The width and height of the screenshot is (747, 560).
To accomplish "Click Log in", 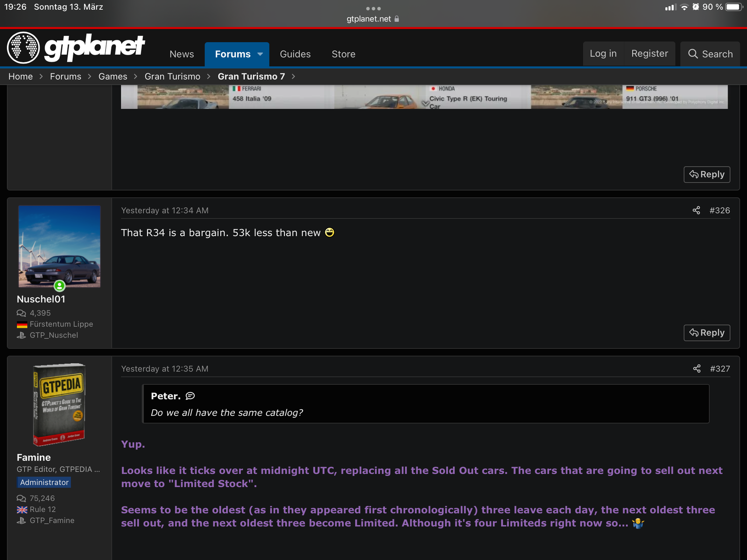I will (603, 54).
